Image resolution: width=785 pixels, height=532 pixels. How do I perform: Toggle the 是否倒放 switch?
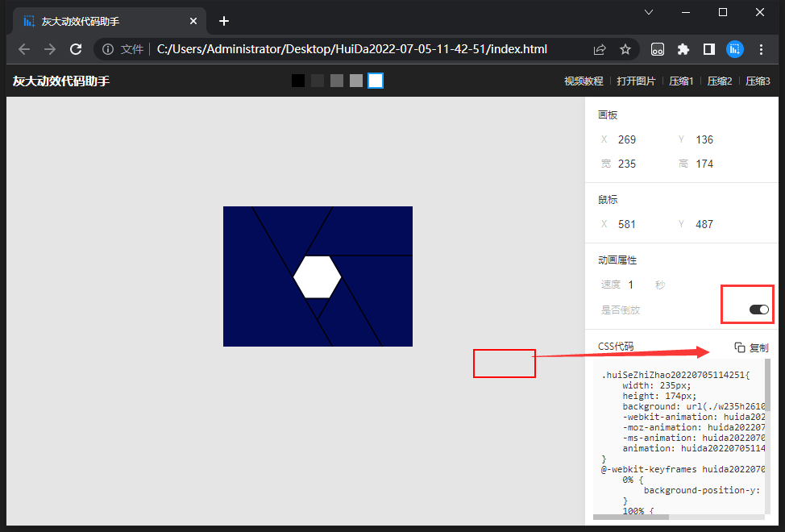coord(759,310)
